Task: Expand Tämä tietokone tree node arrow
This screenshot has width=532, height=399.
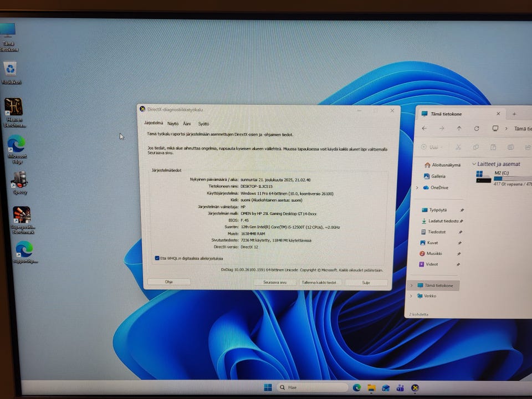Action: [412, 285]
